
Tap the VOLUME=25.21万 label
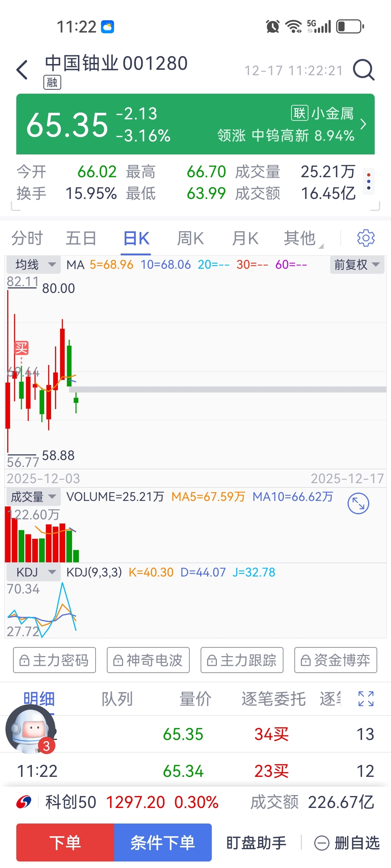[x=115, y=497]
